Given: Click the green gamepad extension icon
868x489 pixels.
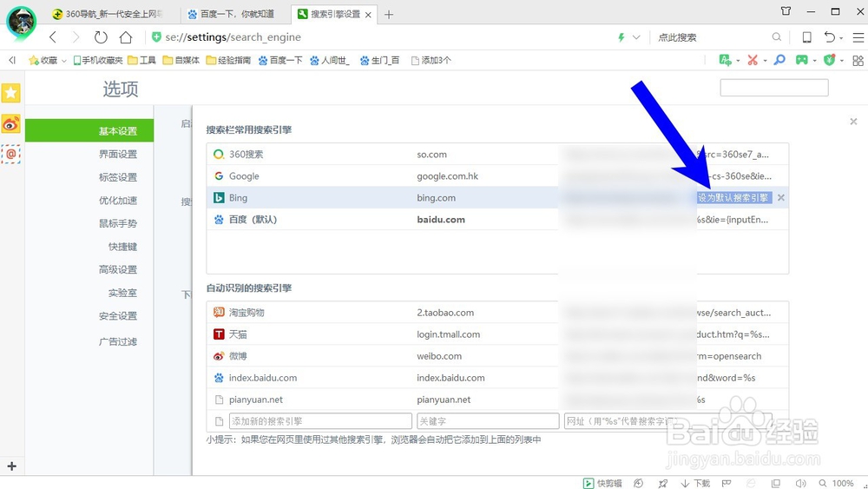Looking at the screenshot, I should coord(801,60).
